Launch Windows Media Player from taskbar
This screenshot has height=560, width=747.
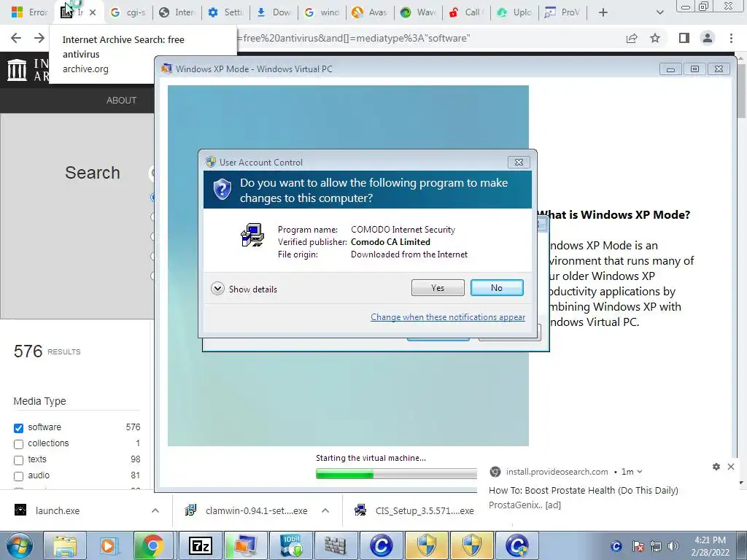pos(108,545)
